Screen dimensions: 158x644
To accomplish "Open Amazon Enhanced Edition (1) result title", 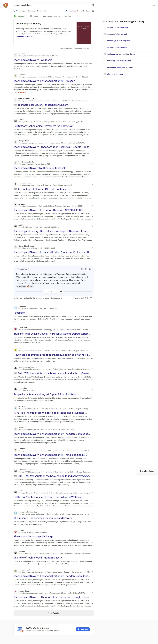I will click(x=44, y=81).
